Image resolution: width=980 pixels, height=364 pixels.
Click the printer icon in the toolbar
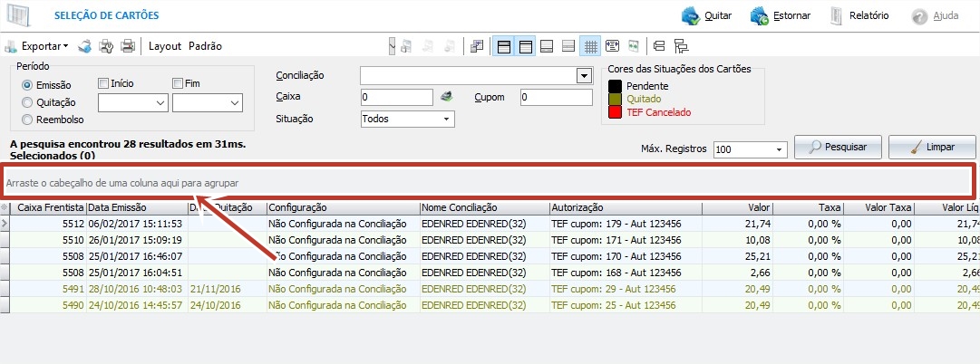(x=128, y=46)
